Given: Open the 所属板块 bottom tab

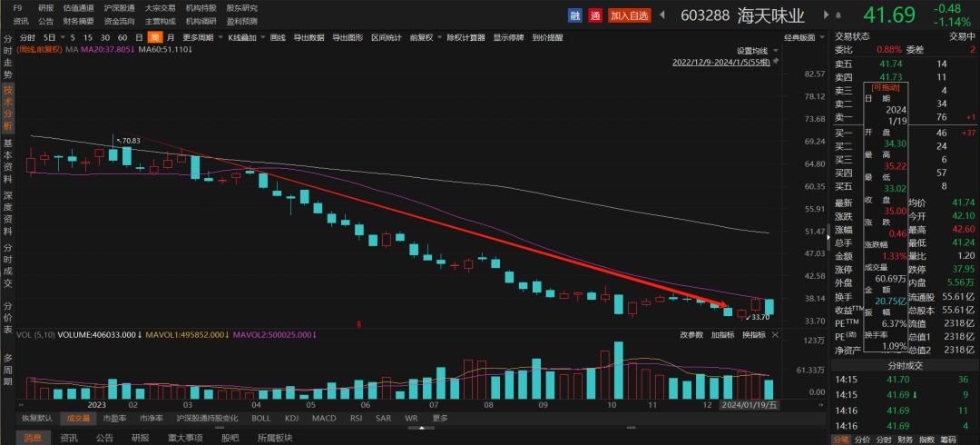Looking at the screenshot, I should pyautogui.click(x=275, y=438).
